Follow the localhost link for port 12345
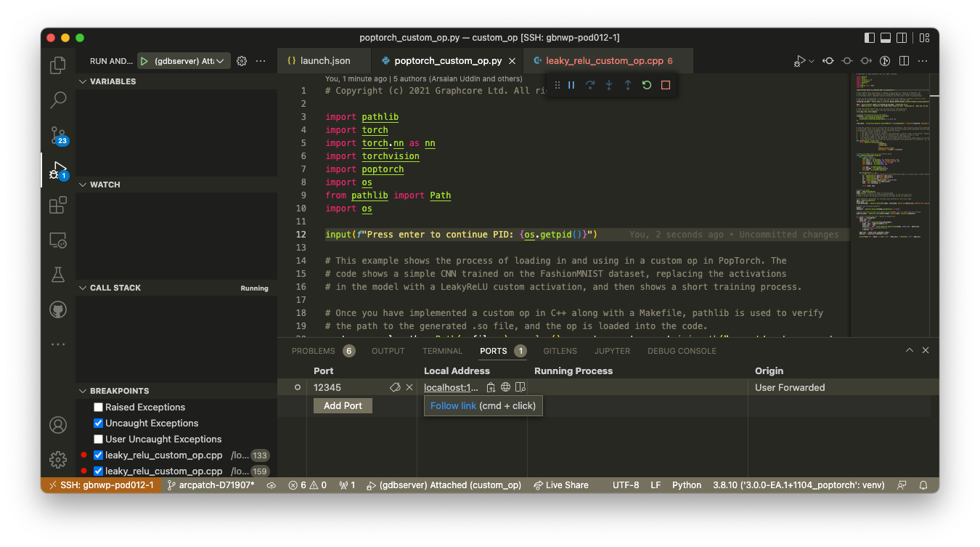 click(x=450, y=386)
